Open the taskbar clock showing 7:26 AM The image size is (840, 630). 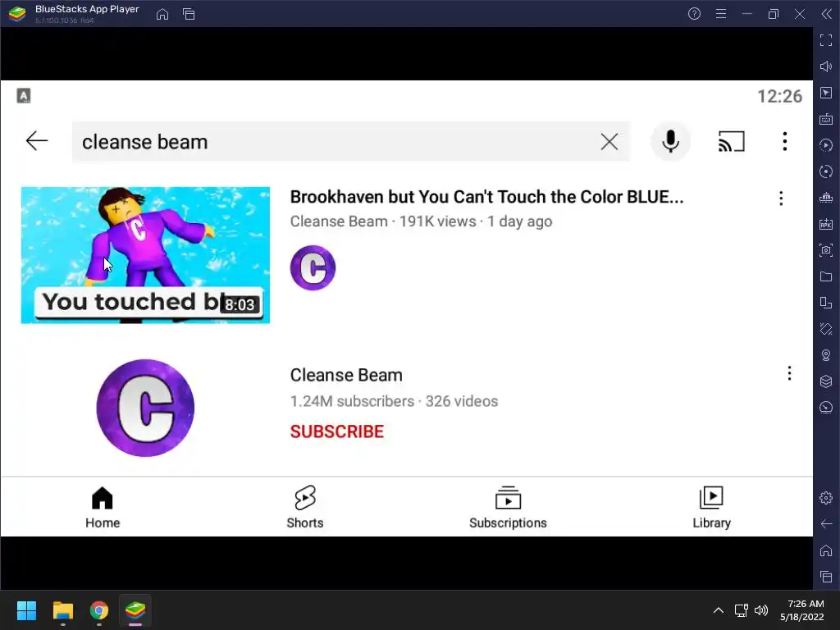pyautogui.click(x=802, y=610)
